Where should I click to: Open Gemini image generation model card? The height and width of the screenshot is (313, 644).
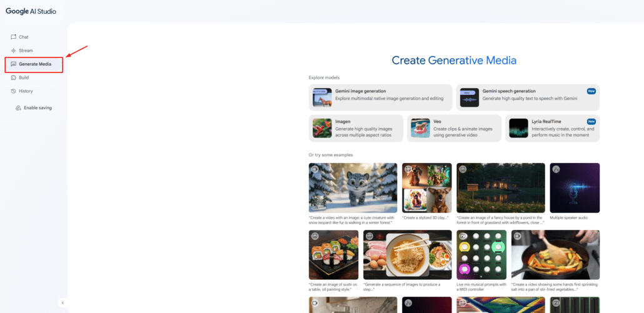[380, 97]
